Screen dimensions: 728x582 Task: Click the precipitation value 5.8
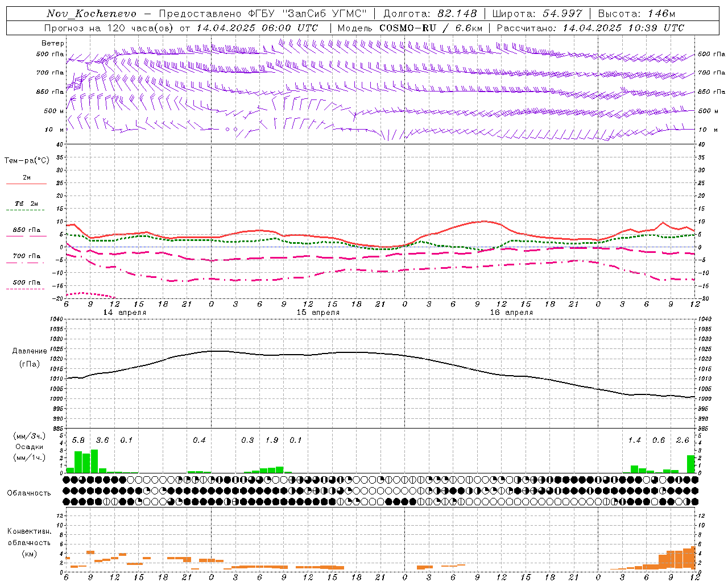(x=78, y=440)
